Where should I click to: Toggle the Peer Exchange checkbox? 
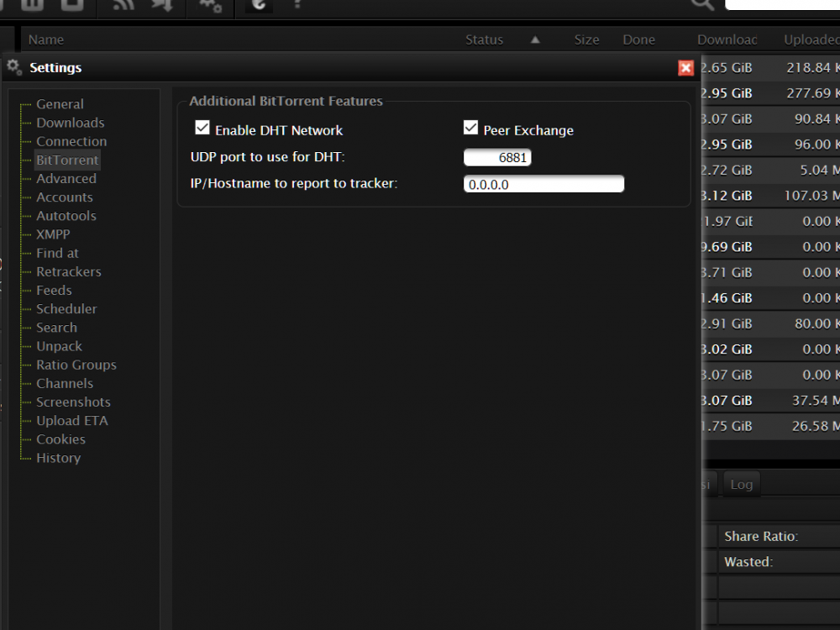[470, 128]
